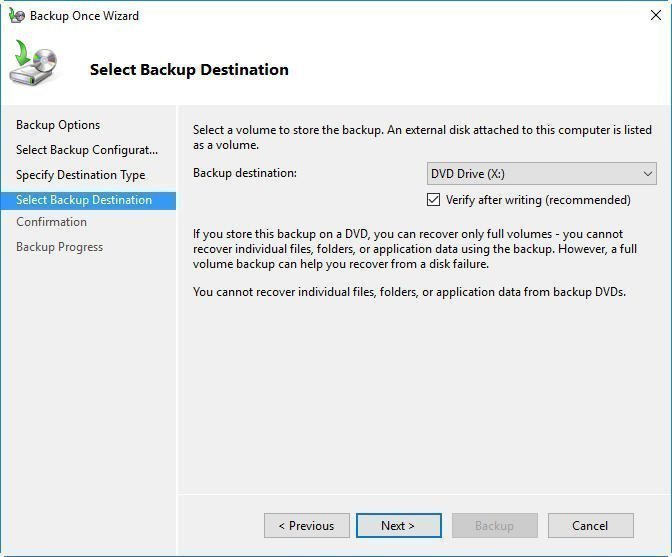Click the 'Select a volume' instruction text
Screen dimensions: 672x557
(421, 137)
